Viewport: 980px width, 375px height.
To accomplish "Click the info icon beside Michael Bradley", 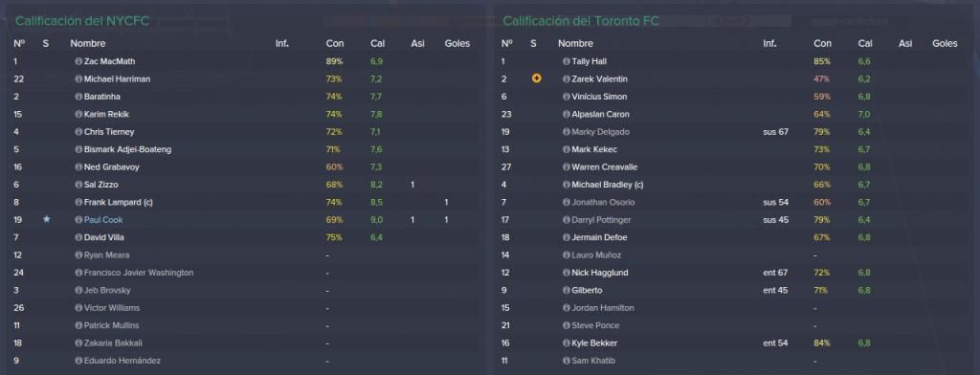I will (567, 185).
